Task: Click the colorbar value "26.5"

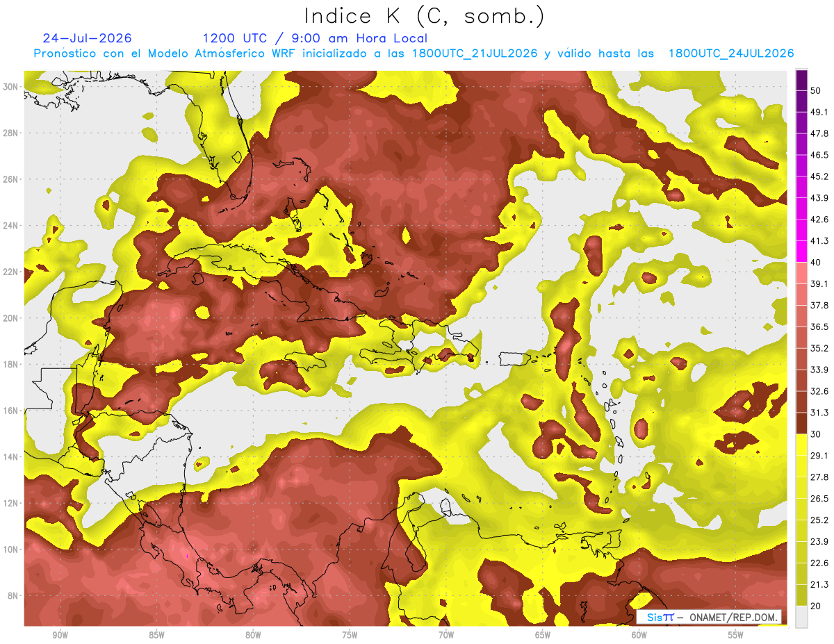Action: pos(819,498)
